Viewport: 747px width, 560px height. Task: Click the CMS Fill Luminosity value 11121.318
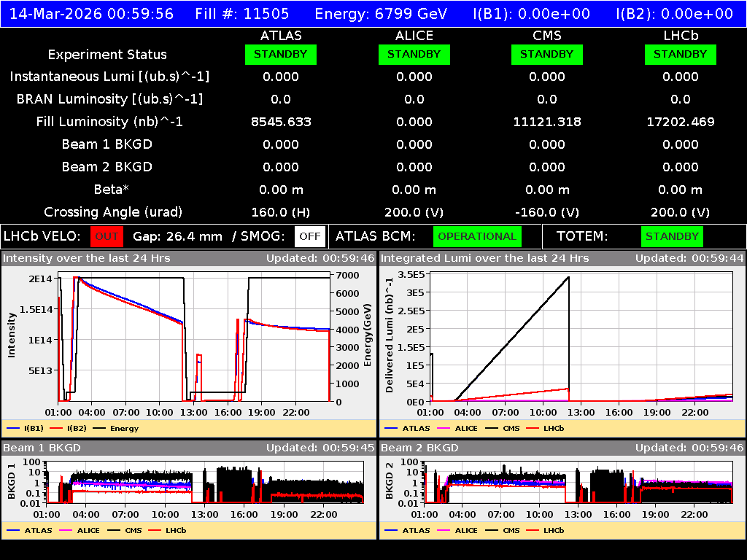pos(546,122)
